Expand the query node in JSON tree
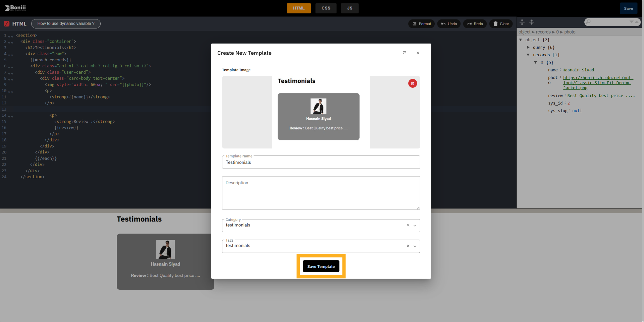The width and height of the screenshot is (644, 322). (528, 47)
